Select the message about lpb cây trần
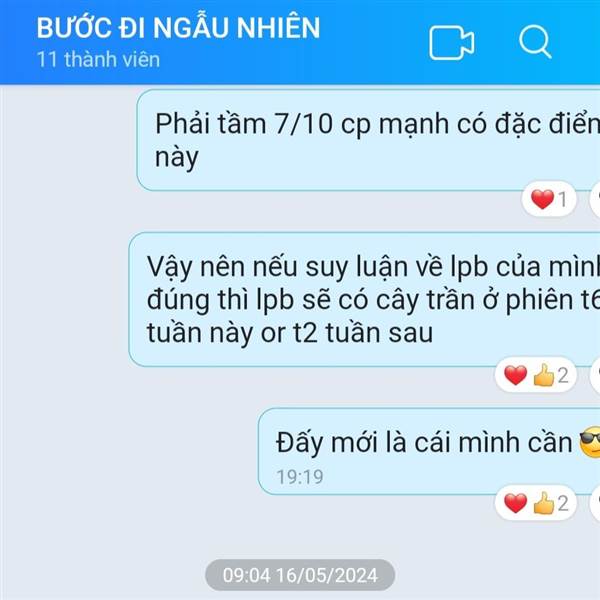This screenshot has width=600, height=600. point(364,299)
